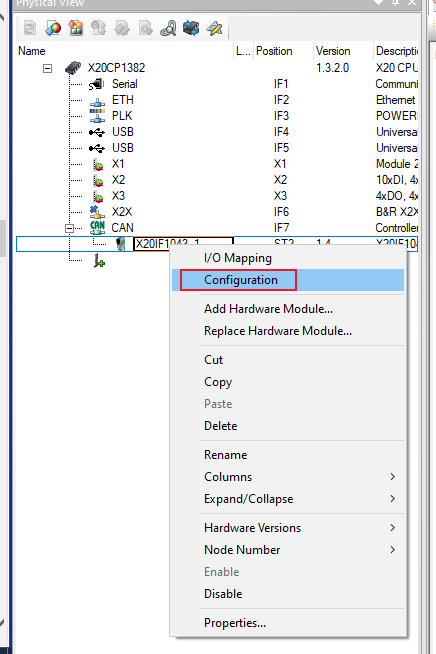The width and height of the screenshot is (436, 654).
Task: Choose Rename in the context menu
Action: pos(225,455)
